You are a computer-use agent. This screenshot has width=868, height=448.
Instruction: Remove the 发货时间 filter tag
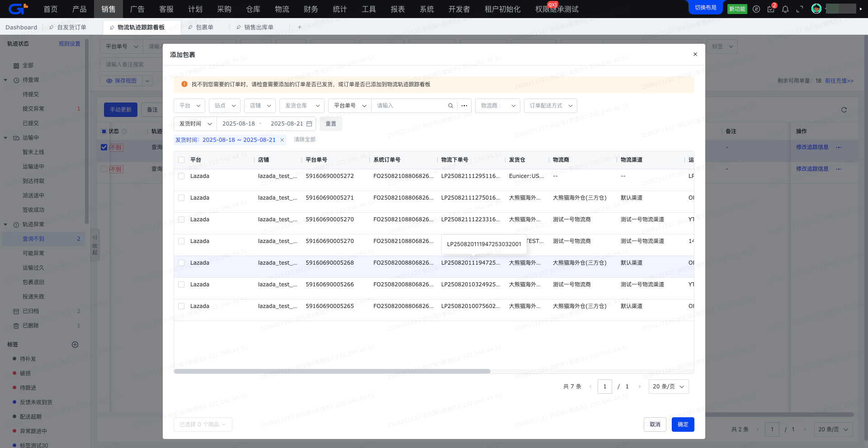click(x=282, y=140)
